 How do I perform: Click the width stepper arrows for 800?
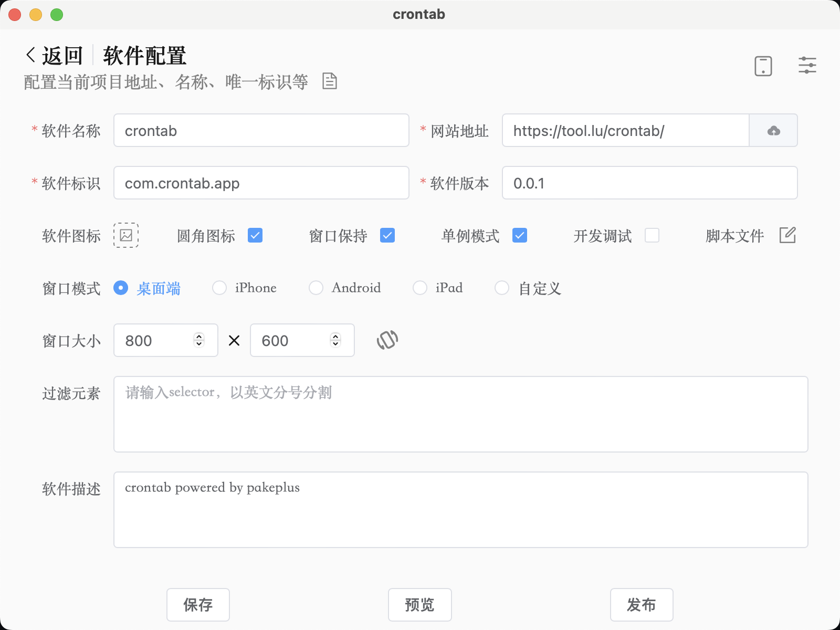[199, 340]
